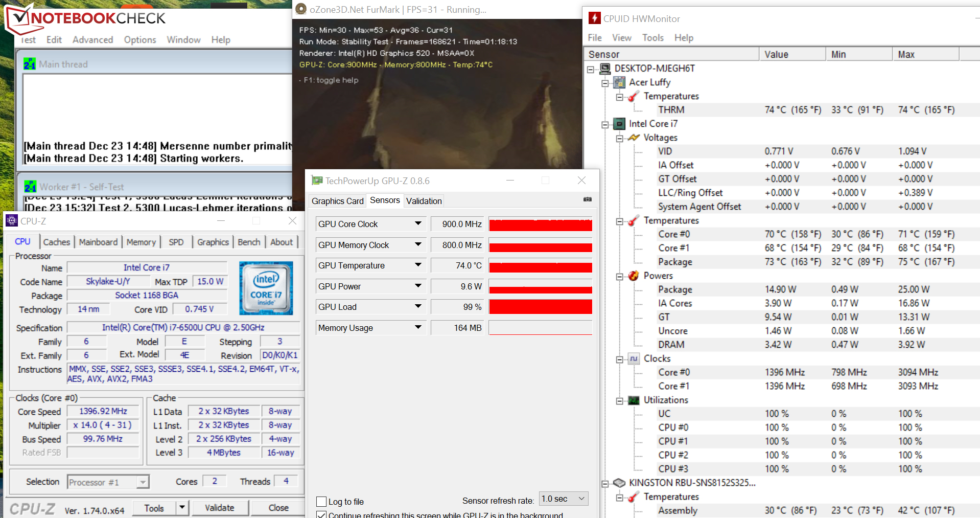Switch to the Graphics Card tab in GPU-Z

(337, 201)
